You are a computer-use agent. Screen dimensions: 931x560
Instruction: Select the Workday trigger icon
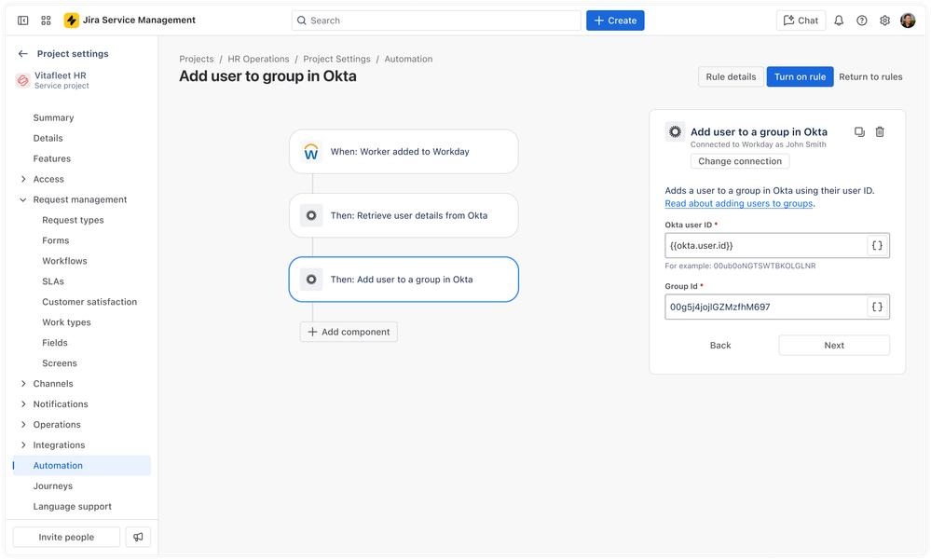tap(310, 151)
